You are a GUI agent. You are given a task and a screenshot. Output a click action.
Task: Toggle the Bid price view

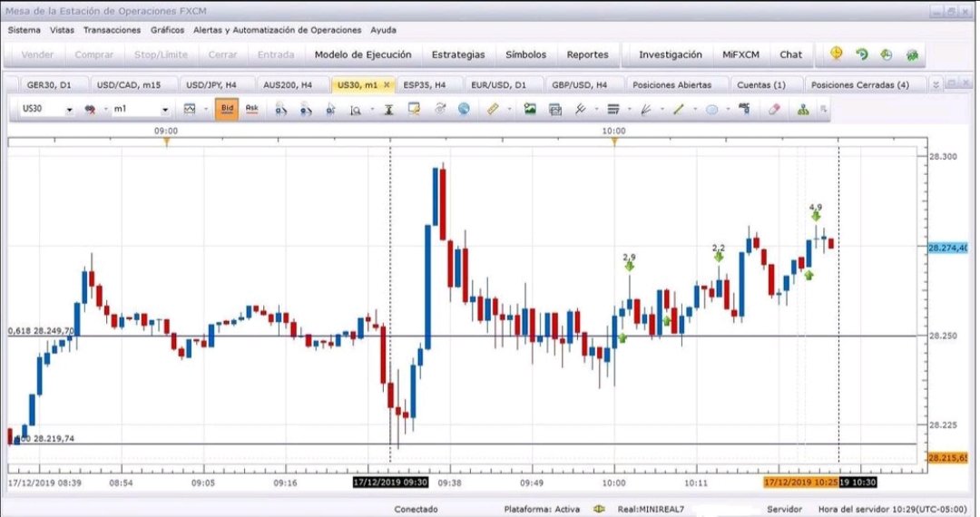coord(227,109)
